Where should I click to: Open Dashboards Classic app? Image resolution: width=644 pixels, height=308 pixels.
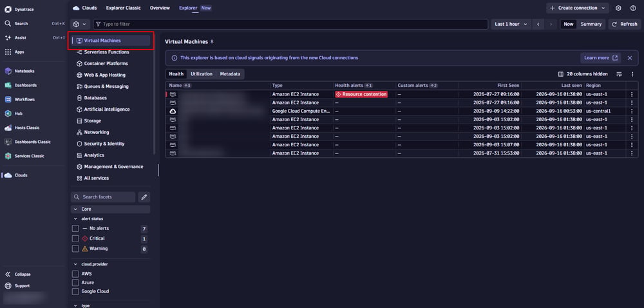coord(28,142)
